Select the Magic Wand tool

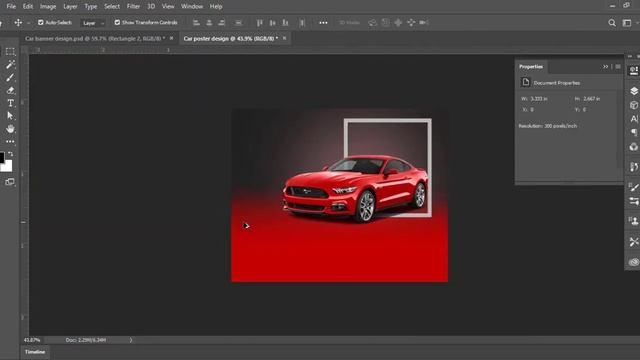pos(10,64)
